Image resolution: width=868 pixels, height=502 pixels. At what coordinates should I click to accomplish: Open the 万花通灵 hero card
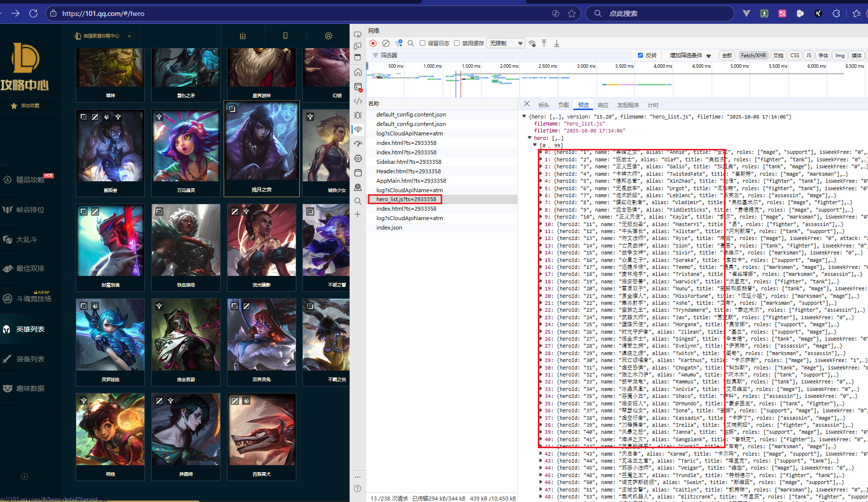tap(186, 153)
